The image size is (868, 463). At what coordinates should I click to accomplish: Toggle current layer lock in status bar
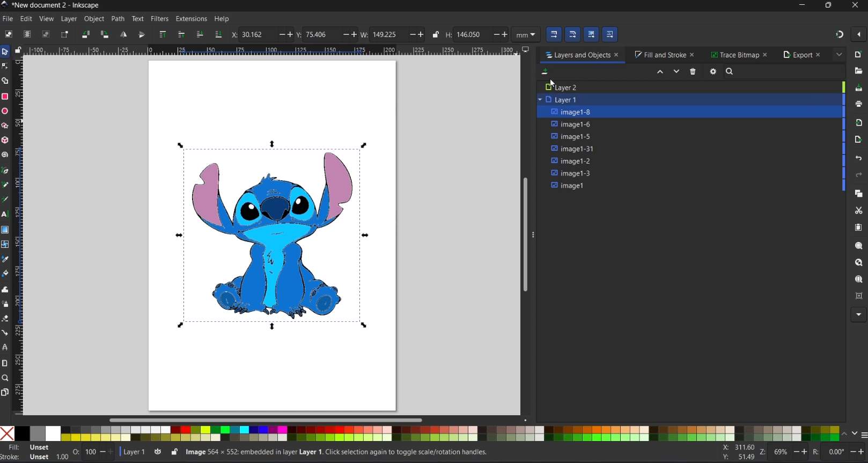174,452
